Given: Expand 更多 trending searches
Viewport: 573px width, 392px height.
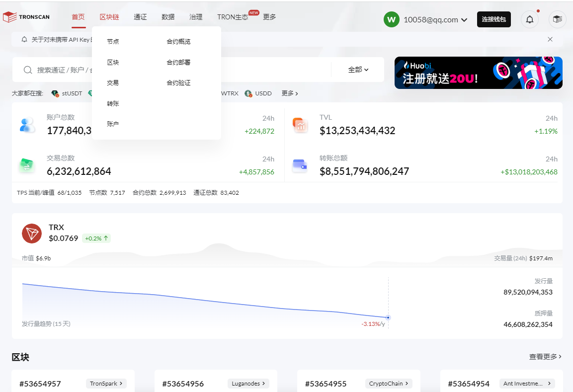Looking at the screenshot, I should (x=290, y=93).
